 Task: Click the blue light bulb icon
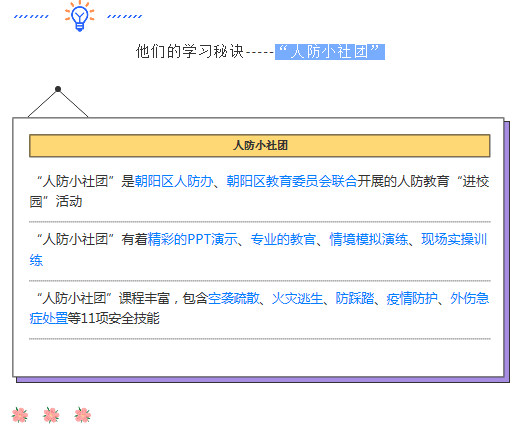(x=80, y=16)
